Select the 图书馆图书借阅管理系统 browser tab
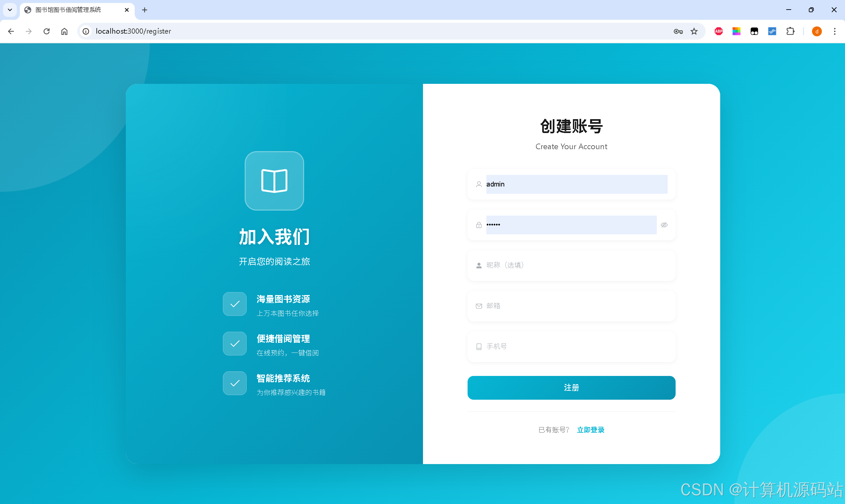 coord(68,10)
